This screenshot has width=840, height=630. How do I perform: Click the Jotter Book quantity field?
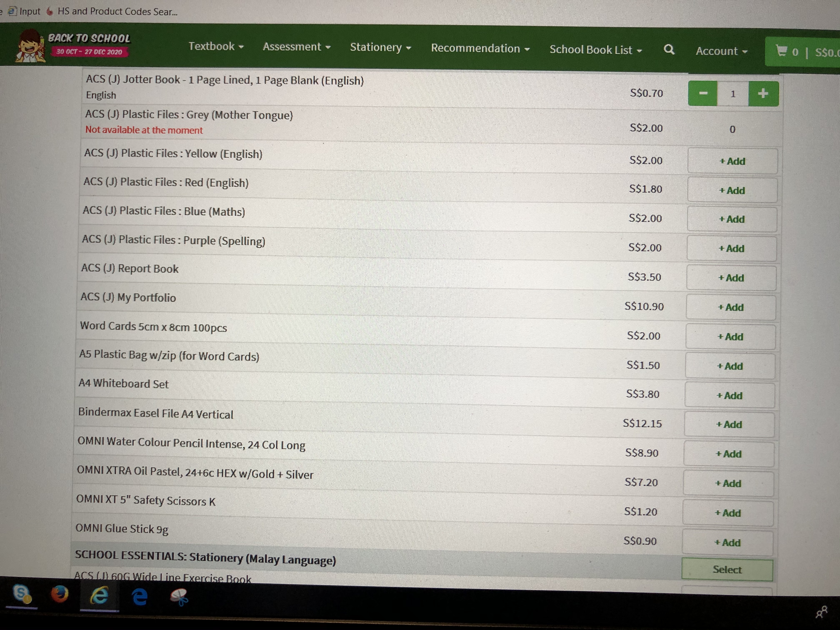(733, 94)
